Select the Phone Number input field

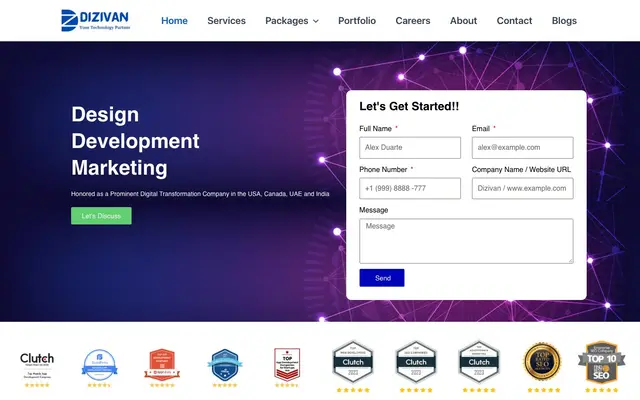click(410, 188)
